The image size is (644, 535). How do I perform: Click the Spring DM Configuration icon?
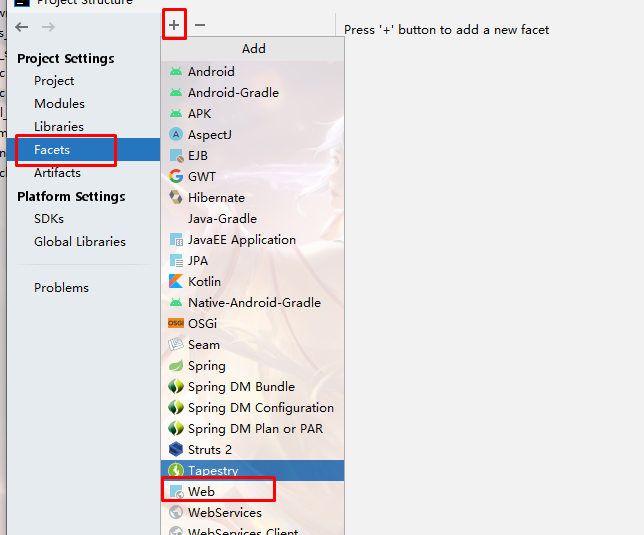click(176, 407)
